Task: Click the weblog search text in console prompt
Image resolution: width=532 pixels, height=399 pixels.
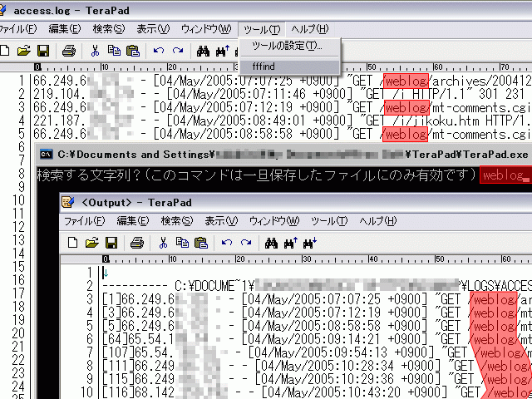Action: 504,175
